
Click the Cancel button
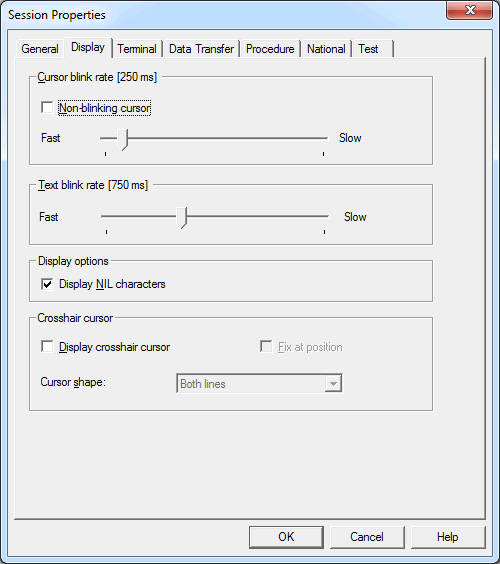367,537
